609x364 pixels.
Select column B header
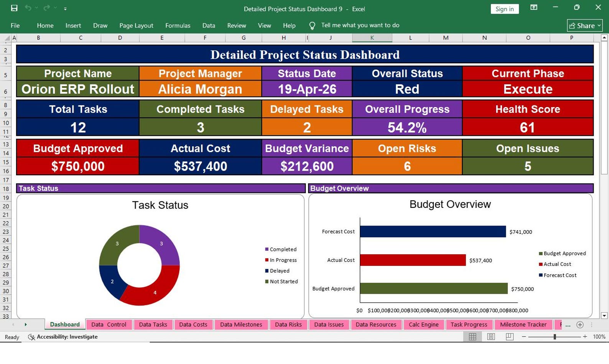pos(38,38)
